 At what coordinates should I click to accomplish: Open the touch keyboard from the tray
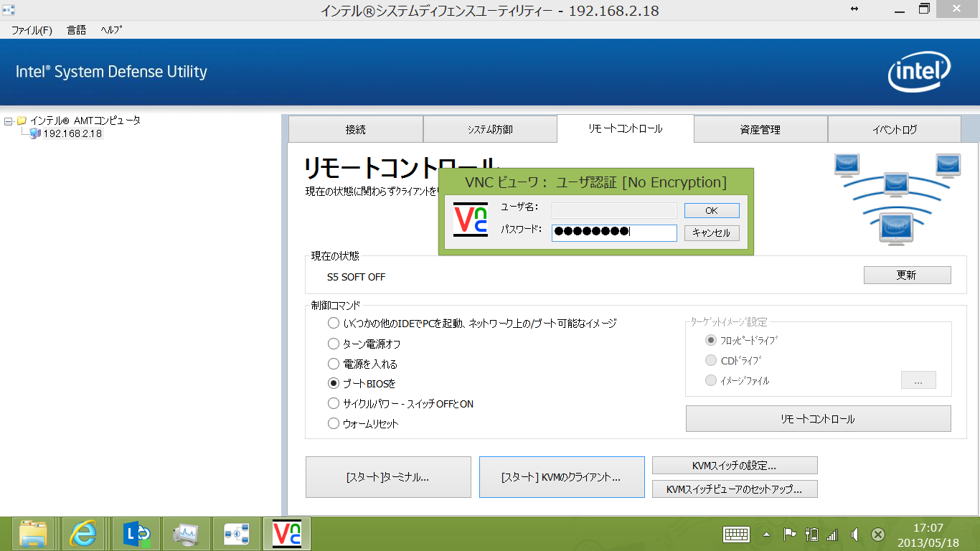click(737, 534)
